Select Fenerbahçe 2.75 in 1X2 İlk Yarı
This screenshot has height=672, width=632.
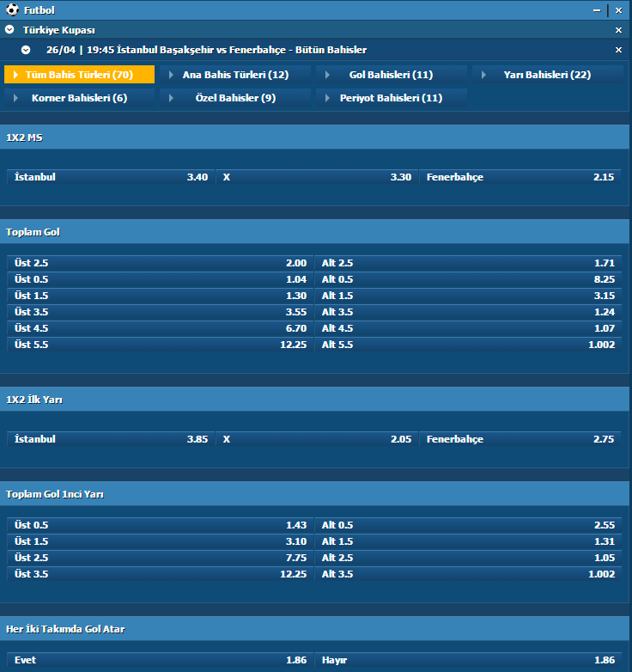(520, 439)
